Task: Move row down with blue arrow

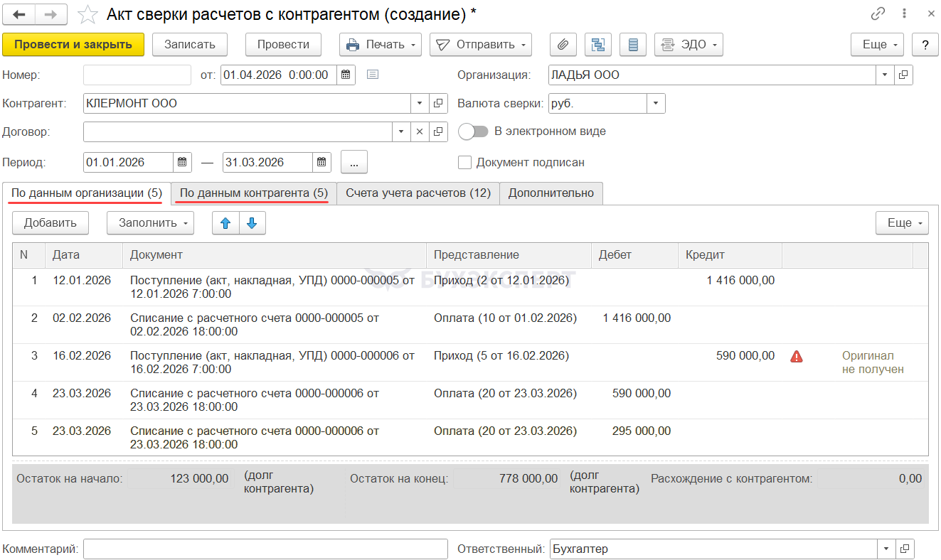Action: [x=252, y=223]
